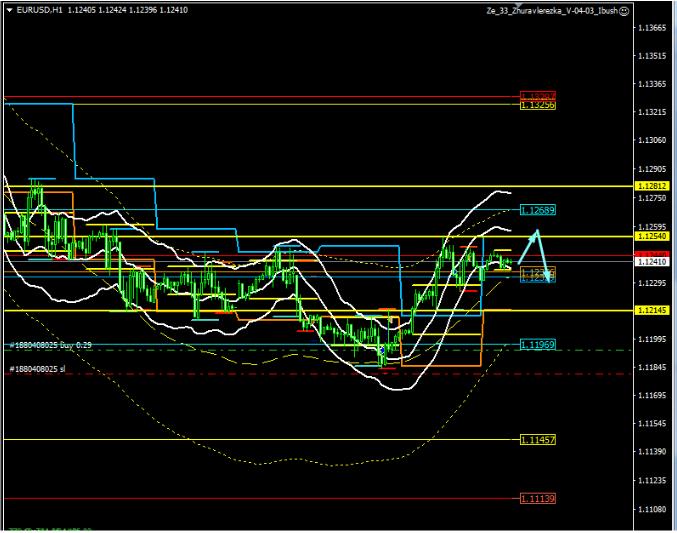Select the yellow 1.12812 price label
Screen dimensions: 677x533
(x=653, y=186)
